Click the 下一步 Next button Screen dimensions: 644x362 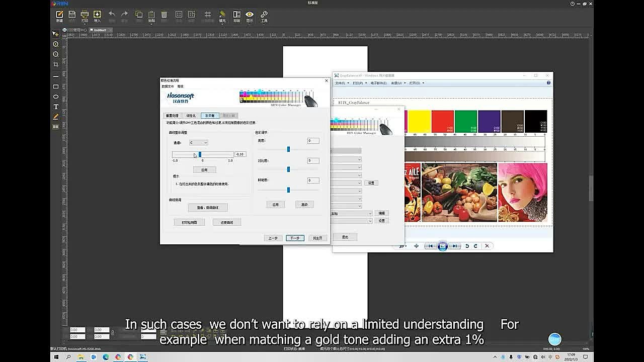click(x=295, y=238)
